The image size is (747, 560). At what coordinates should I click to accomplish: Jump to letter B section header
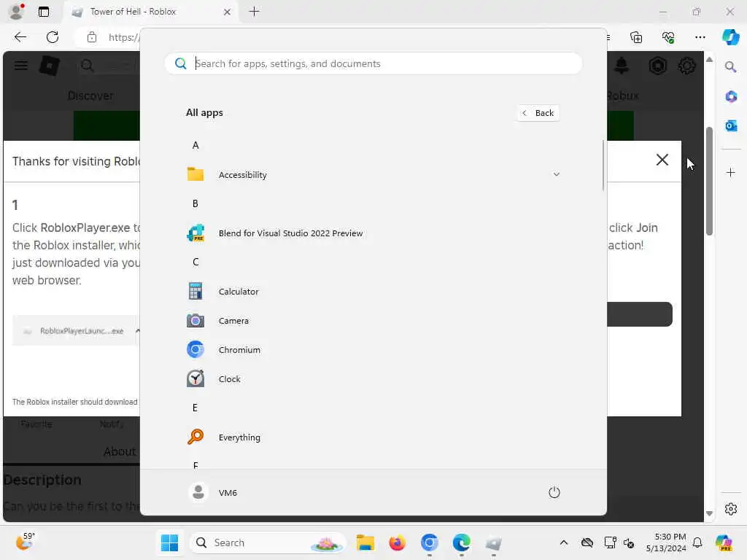click(x=196, y=204)
